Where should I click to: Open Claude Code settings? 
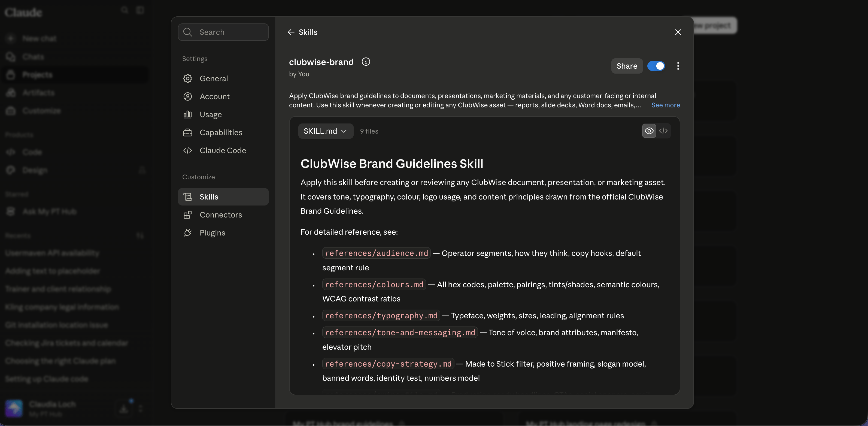(x=223, y=150)
